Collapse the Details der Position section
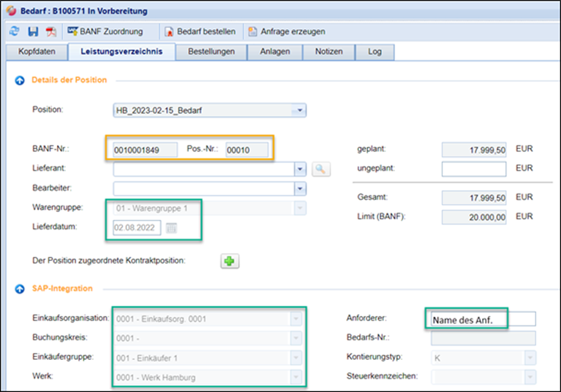The height and width of the screenshot is (392, 561). 19,80
